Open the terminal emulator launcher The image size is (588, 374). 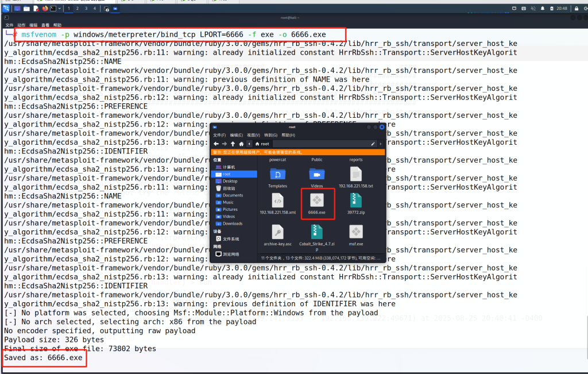click(x=53, y=8)
